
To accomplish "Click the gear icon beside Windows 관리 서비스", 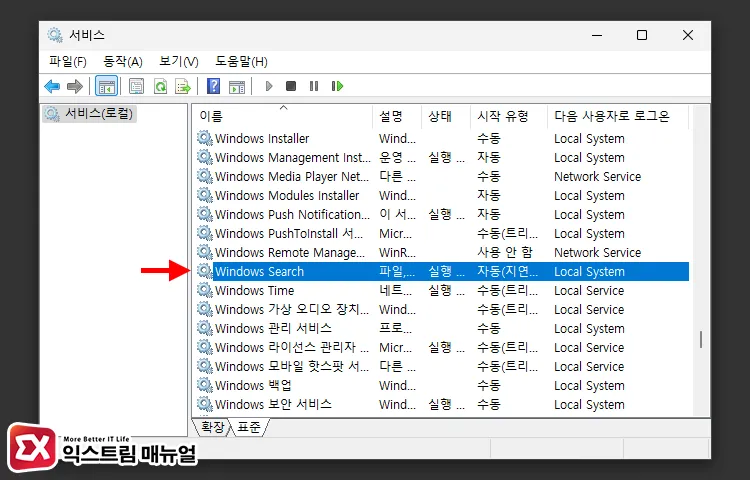I will click(x=205, y=328).
